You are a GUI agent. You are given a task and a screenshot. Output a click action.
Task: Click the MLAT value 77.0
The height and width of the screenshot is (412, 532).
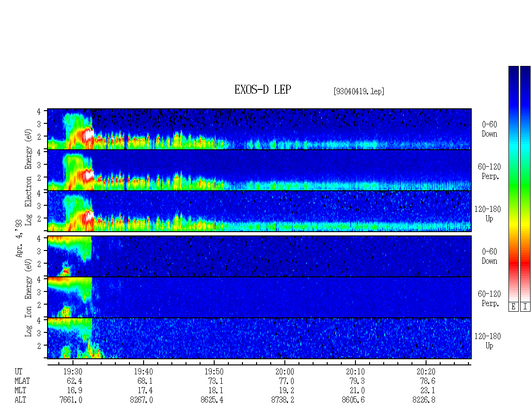(x=286, y=381)
